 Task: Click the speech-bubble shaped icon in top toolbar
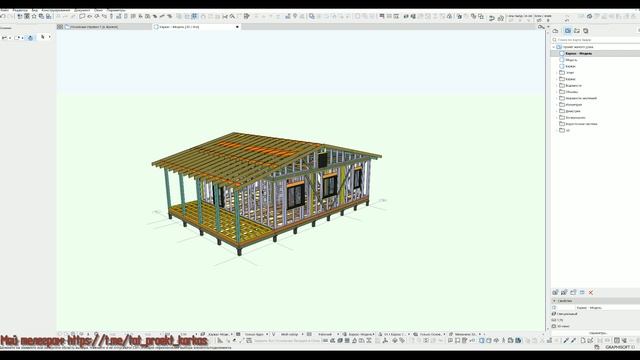pos(82,16)
